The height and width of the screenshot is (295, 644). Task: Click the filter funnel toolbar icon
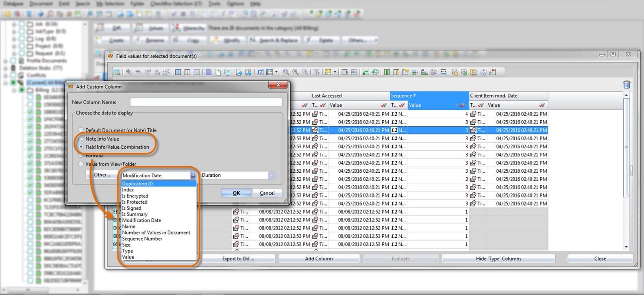(316, 72)
